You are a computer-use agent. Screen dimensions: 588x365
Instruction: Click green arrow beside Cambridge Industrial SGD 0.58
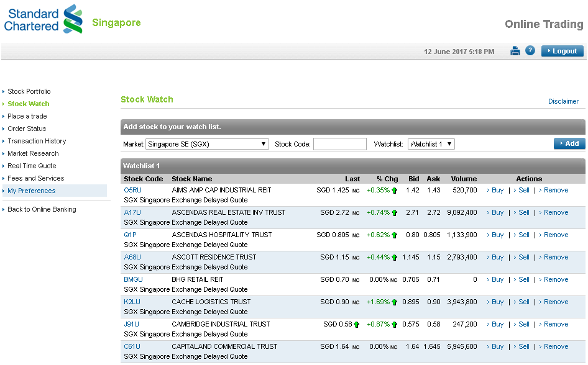click(x=357, y=325)
